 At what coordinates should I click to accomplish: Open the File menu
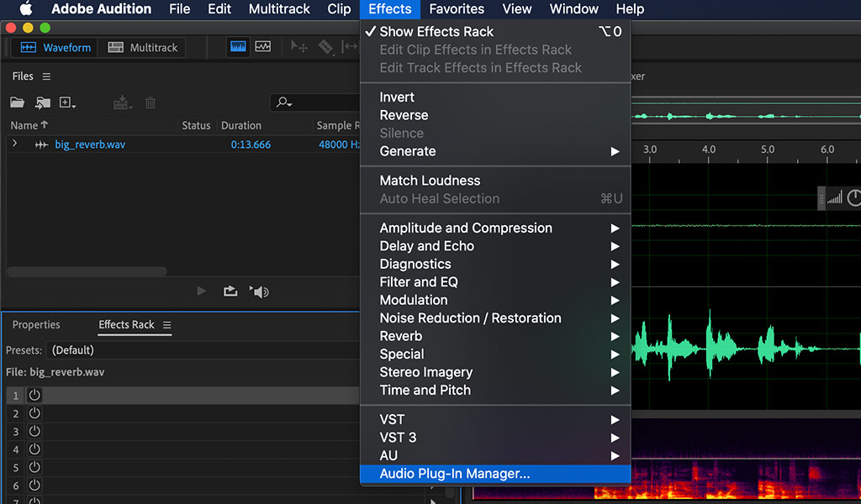click(x=180, y=8)
